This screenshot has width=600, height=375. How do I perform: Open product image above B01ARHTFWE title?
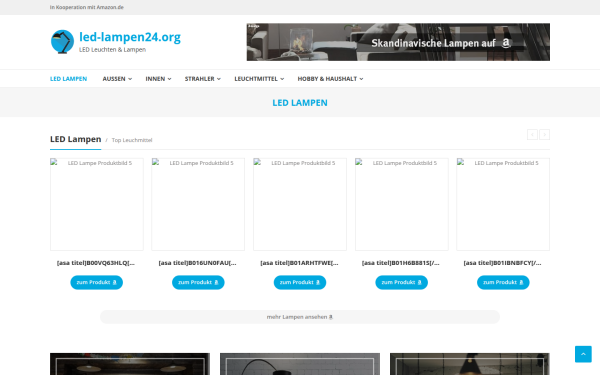pyautogui.click(x=300, y=204)
